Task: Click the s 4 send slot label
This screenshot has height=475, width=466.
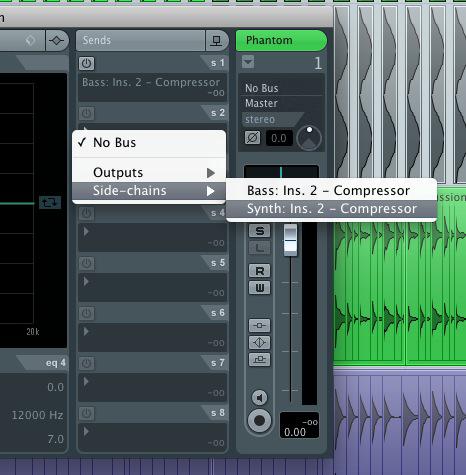Action: [x=218, y=213]
